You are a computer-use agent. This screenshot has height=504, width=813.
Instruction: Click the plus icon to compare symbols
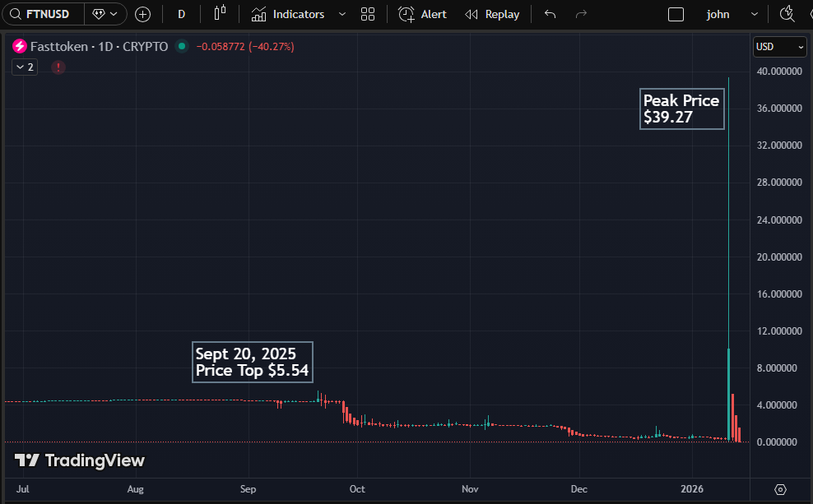[142, 13]
